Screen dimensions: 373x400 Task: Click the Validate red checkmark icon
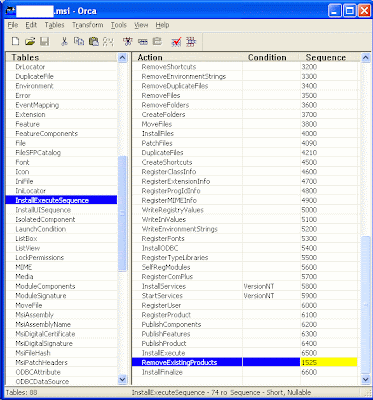(176, 41)
